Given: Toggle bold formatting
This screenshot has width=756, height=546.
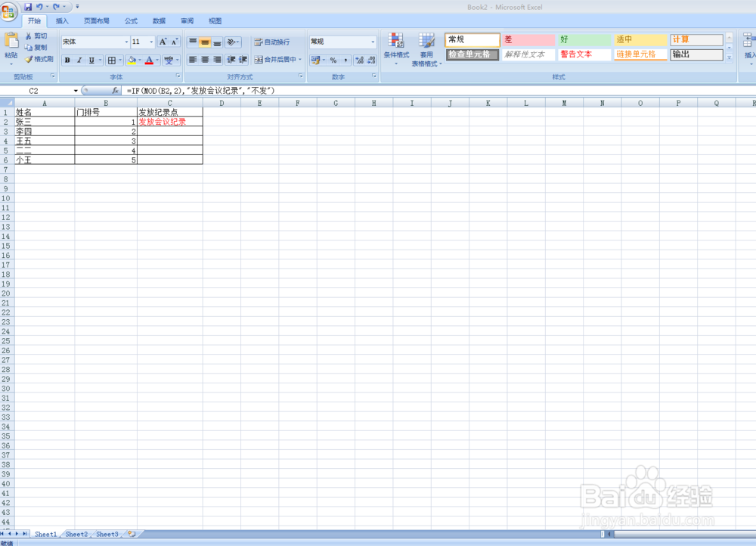Looking at the screenshot, I should (67, 60).
